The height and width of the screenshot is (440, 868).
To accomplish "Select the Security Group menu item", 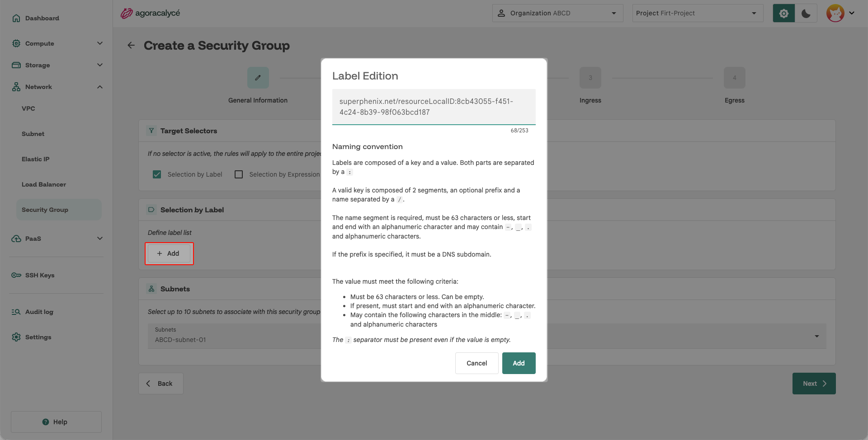I will point(59,210).
